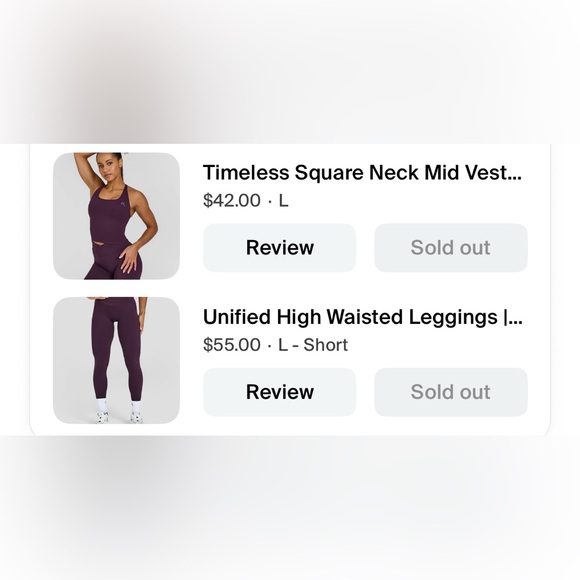Click the blurred area above the product card

[x=290, y=72]
